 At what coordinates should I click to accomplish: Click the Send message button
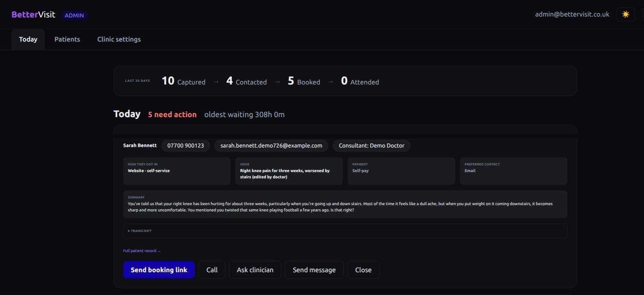pyautogui.click(x=314, y=270)
